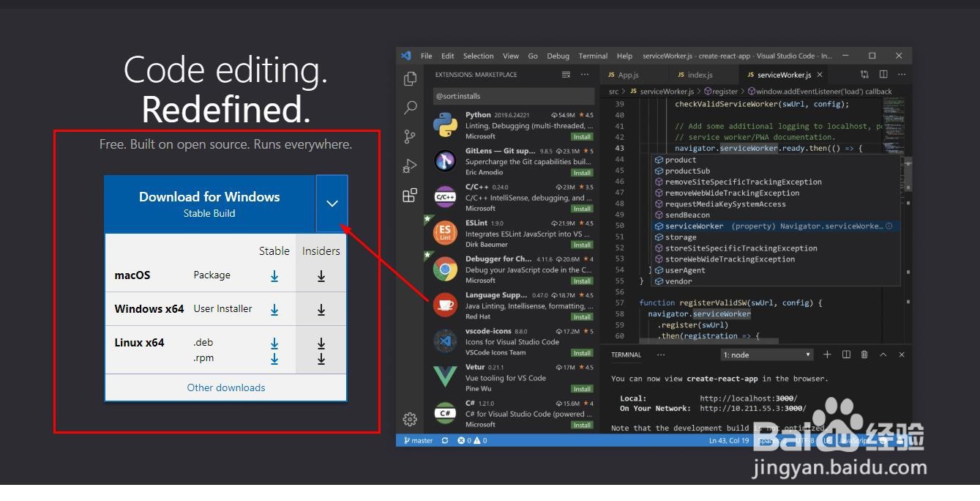
Task: Open the Go menu
Action: (533, 56)
